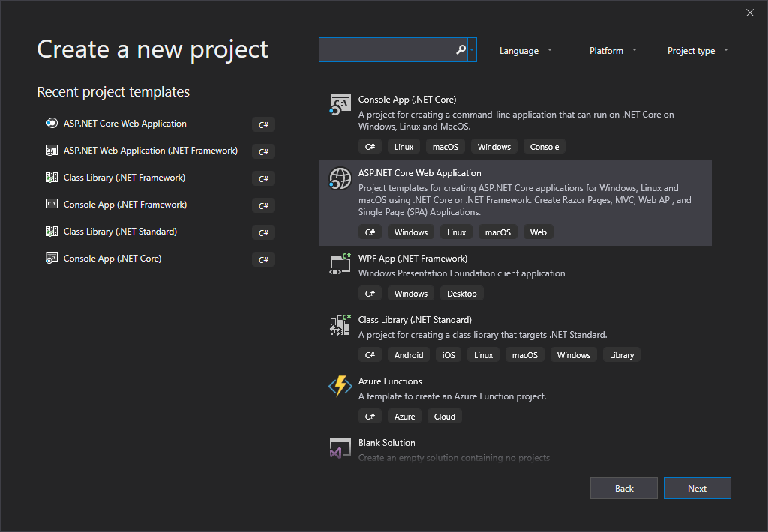Click Windows Presentation Foundation client application description
The height and width of the screenshot is (532, 768).
coord(461,273)
